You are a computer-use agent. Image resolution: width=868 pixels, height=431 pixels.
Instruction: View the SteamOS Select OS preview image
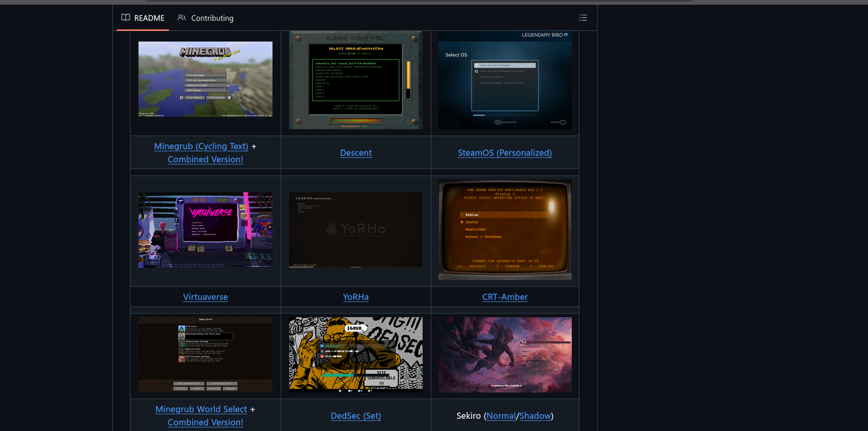504,80
